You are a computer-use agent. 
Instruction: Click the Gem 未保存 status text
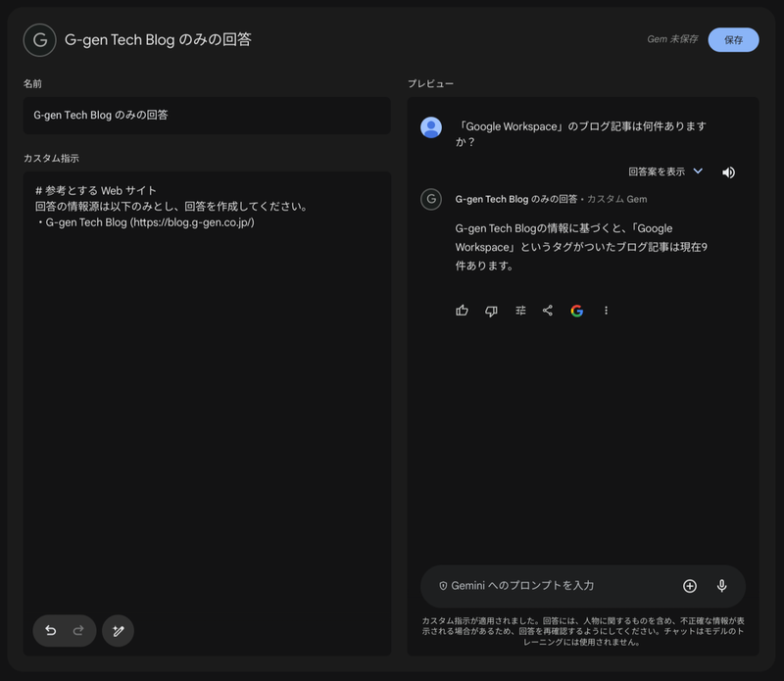click(x=672, y=39)
